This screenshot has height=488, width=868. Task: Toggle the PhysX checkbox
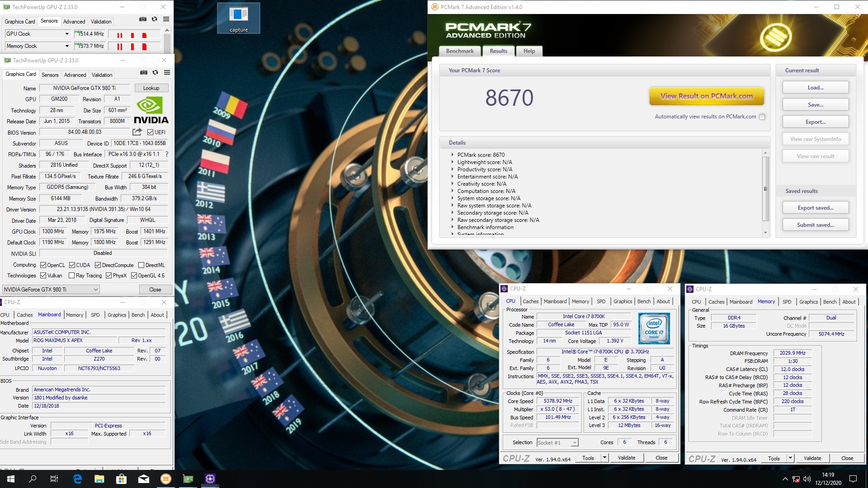pyautogui.click(x=108, y=276)
